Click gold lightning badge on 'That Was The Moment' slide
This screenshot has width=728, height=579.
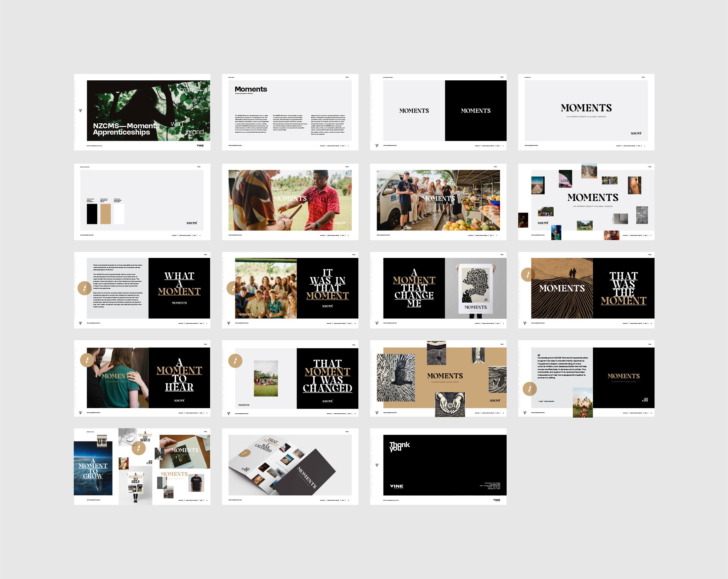(528, 275)
